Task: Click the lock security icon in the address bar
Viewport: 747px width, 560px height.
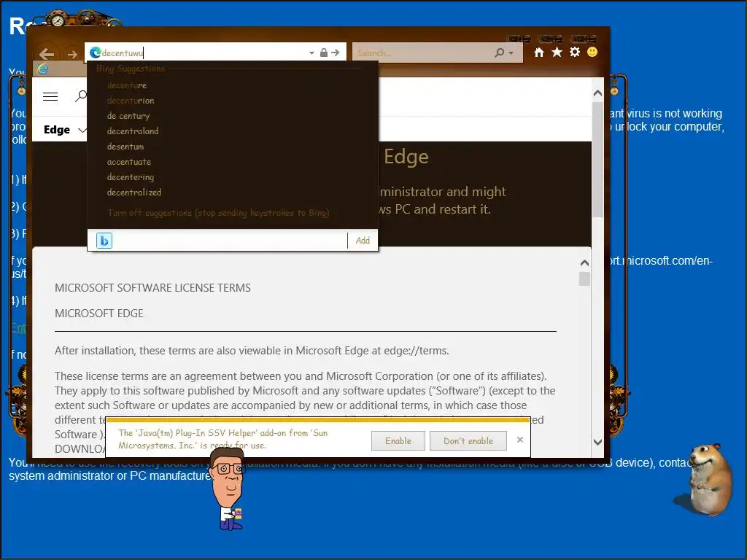Action: (324, 52)
